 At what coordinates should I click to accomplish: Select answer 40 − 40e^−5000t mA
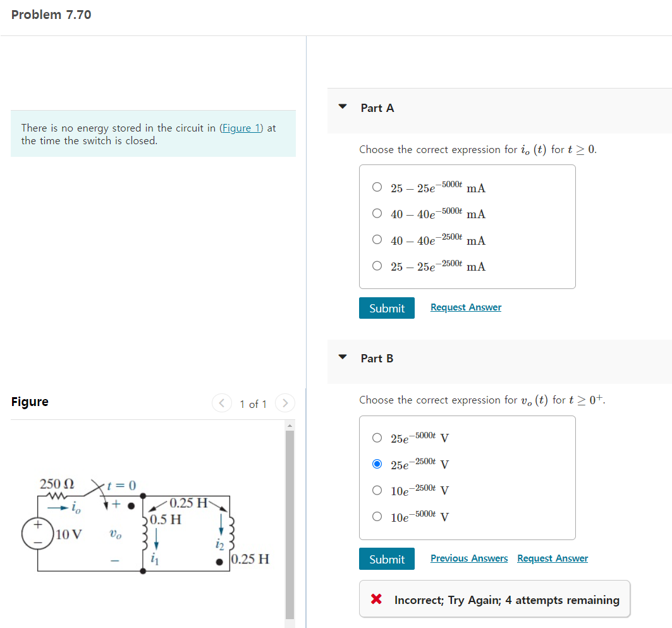coord(377,212)
